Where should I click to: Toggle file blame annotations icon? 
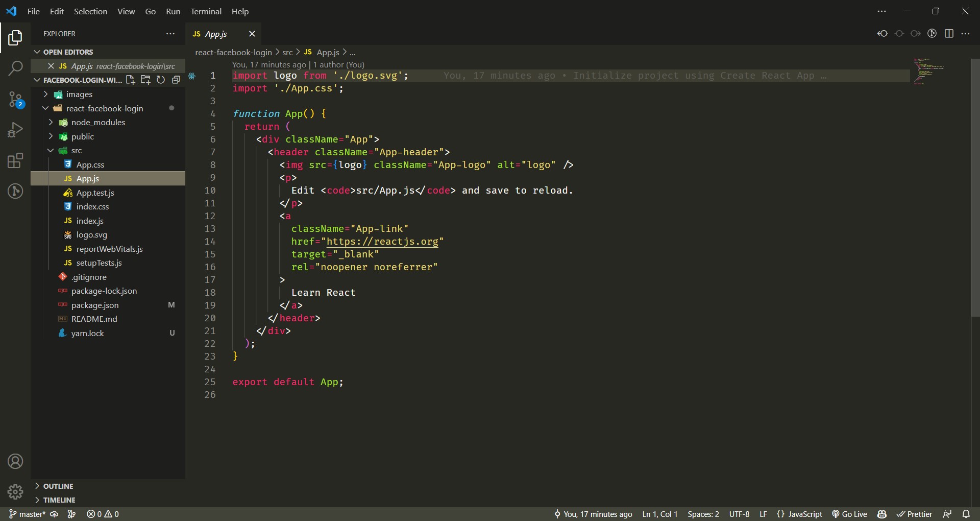click(932, 34)
